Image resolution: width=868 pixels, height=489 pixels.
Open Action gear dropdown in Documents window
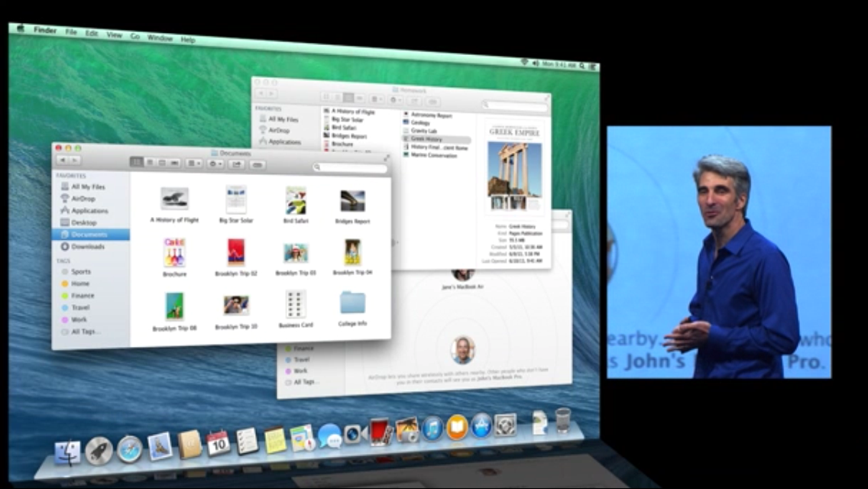tap(215, 164)
